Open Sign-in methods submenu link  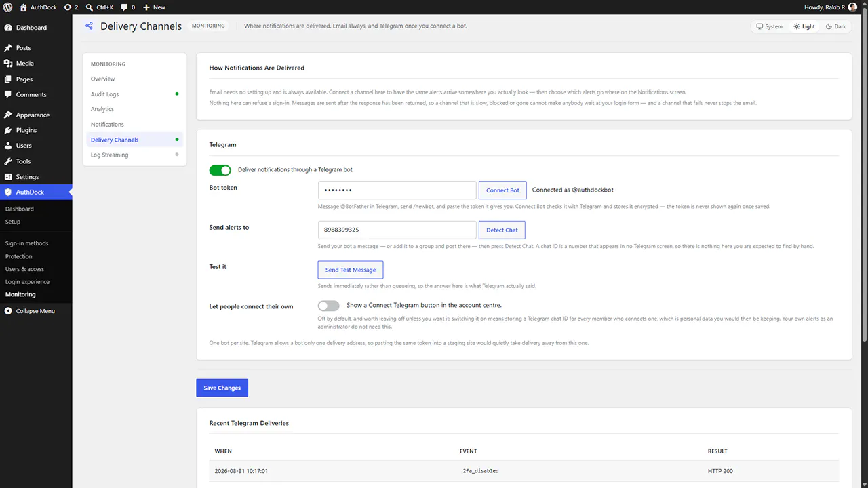click(x=26, y=243)
